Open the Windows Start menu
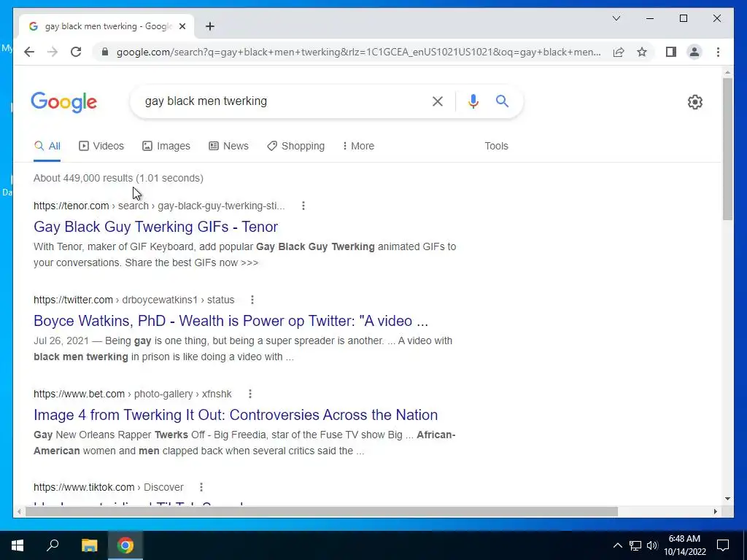This screenshot has height=560, width=747. (x=18, y=545)
